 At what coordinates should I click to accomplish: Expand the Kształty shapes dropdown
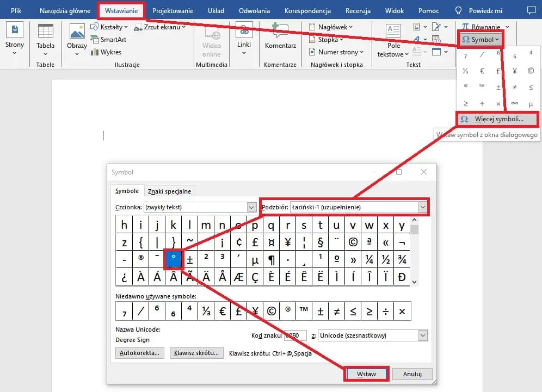pos(109,27)
